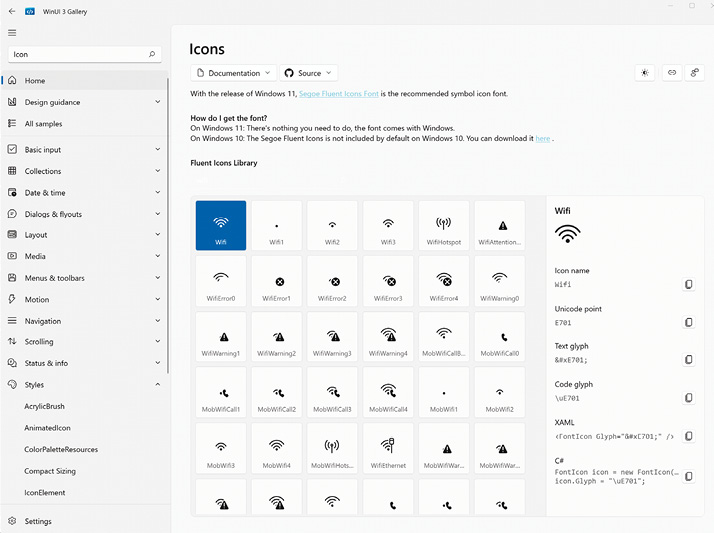Expand Layout section
The height and width of the screenshot is (533, 714).
[84, 235]
